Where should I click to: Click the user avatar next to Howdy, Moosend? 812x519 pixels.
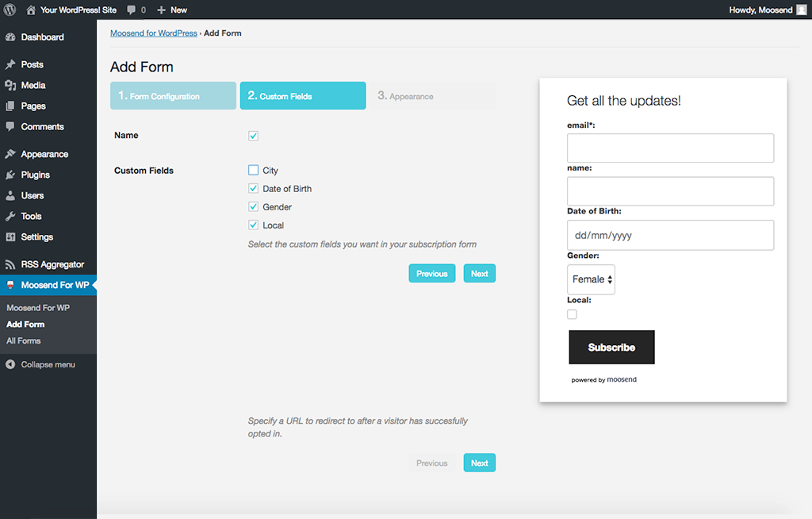click(x=801, y=10)
